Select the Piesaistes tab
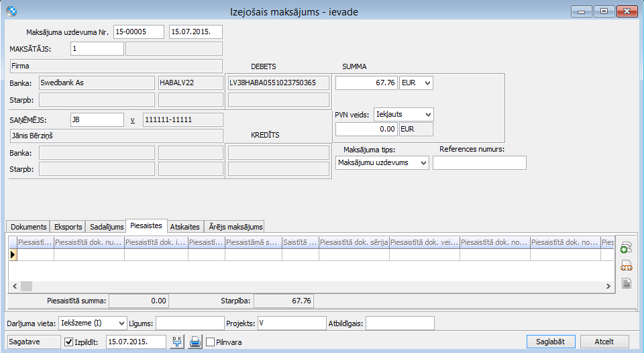Screen dimensions: 644x353 click(x=146, y=225)
